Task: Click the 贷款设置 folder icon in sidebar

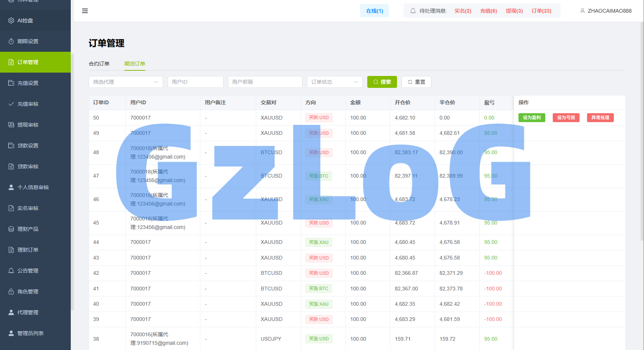Action: [11, 146]
